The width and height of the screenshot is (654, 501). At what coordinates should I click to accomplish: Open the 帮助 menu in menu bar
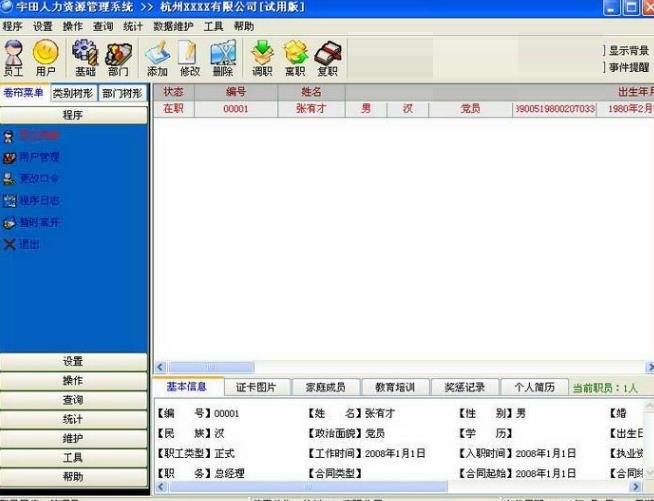click(244, 26)
